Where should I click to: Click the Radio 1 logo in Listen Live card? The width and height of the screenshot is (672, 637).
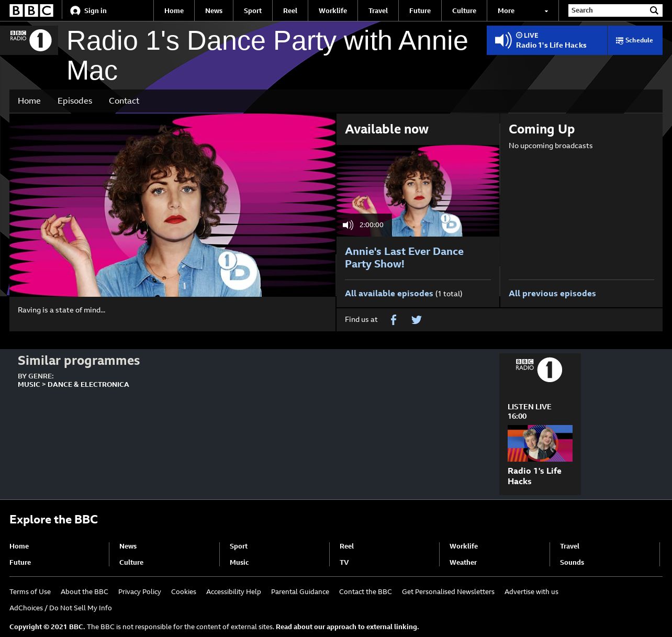[x=539, y=370]
